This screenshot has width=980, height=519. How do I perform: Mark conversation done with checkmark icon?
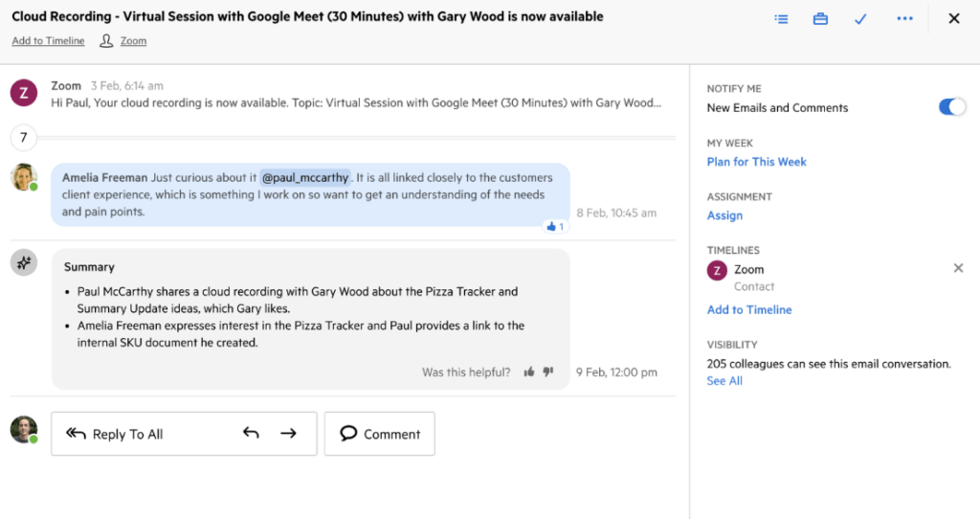click(x=860, y=19)
